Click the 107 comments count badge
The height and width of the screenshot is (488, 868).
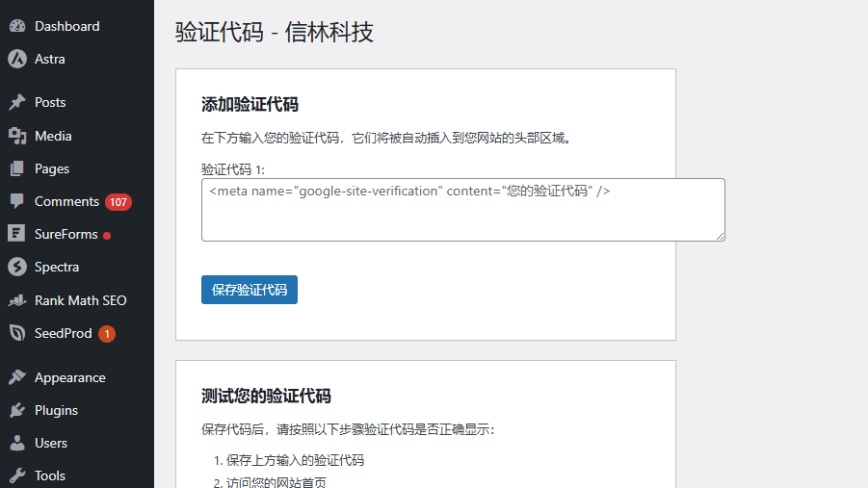pos(118,202)
